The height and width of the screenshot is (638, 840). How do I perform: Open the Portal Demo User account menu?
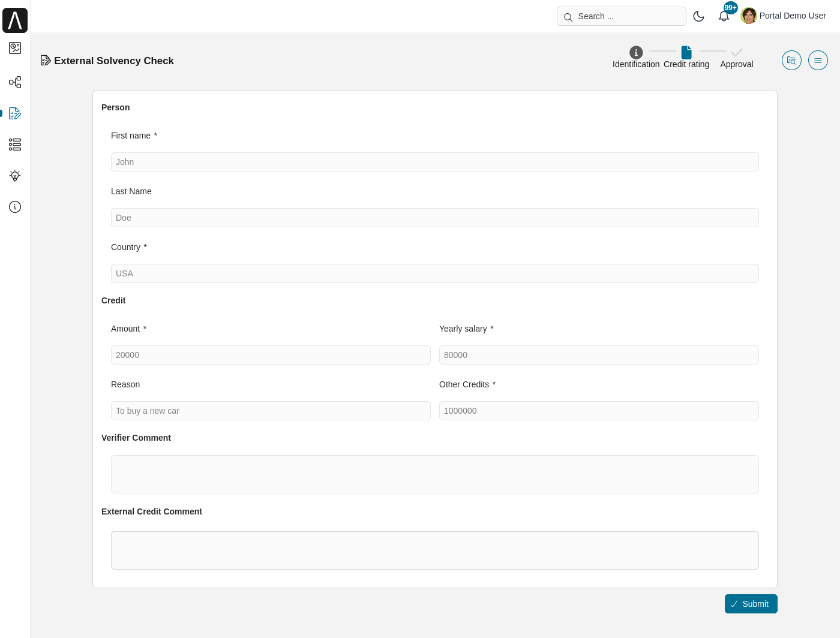(x=793, y=16)
